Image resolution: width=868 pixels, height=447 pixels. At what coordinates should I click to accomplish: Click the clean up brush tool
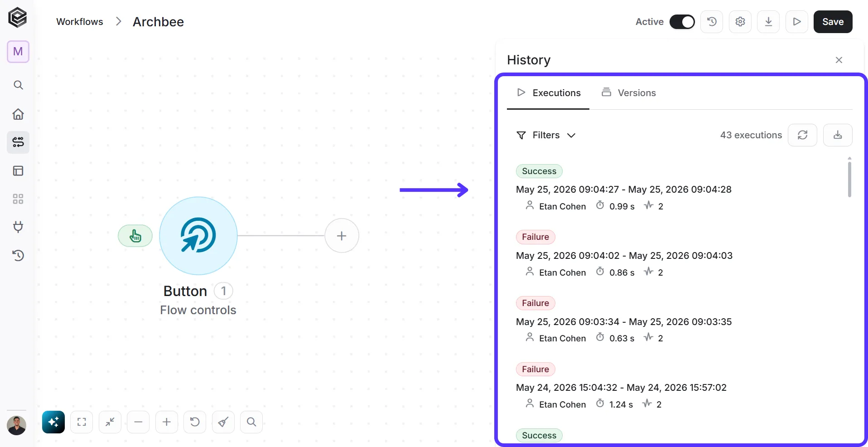(223, 422)
